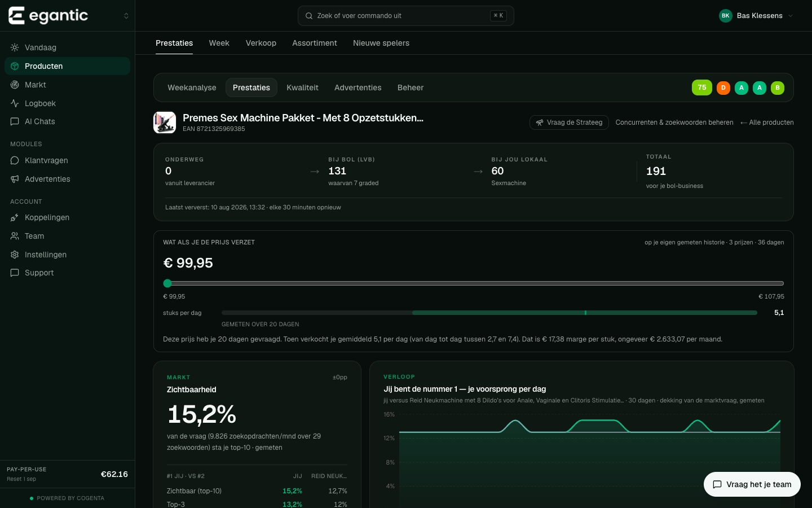Click the Klantvragen chat icon
Viewport: 812px width, 508px height.
point(15,160)
